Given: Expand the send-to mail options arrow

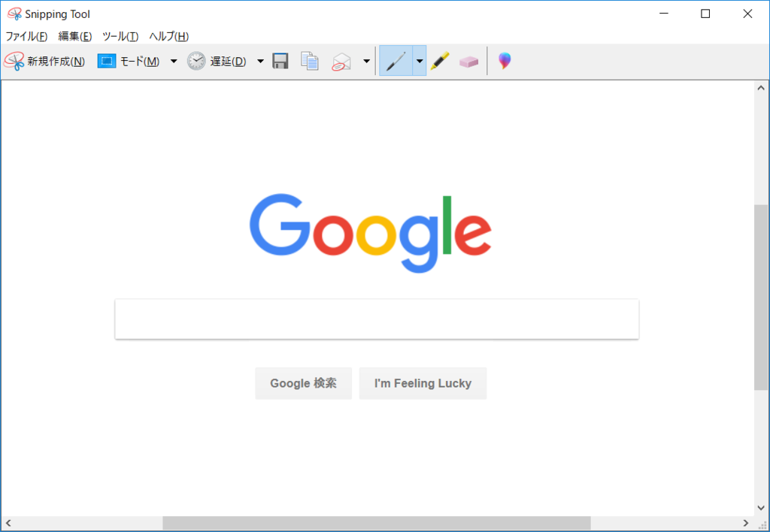Looking at the screenshot, I should click(366, 62).
